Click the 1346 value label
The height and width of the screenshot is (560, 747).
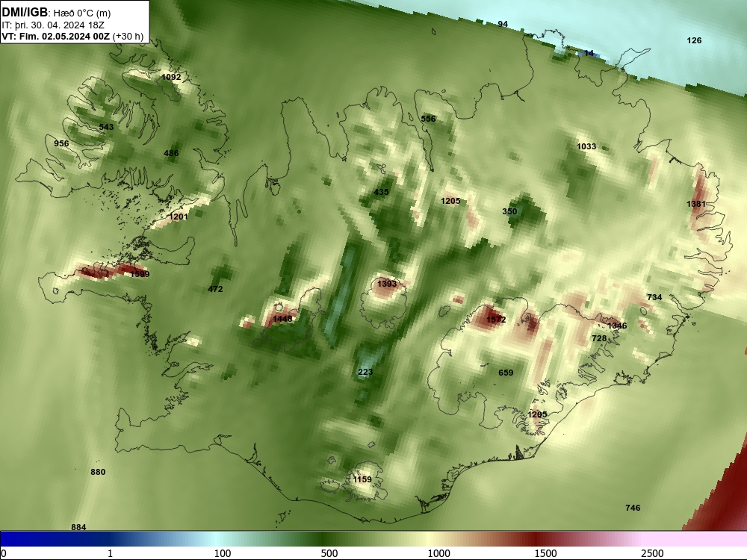(617, 326)
